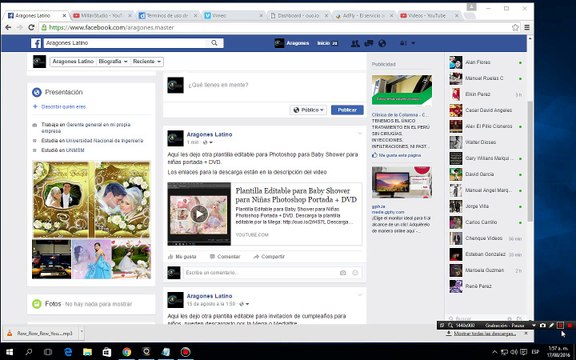Open the Windows Start menu
This screenshot has width=576, height=360.
pyautogui.click(x=10, y=352)
